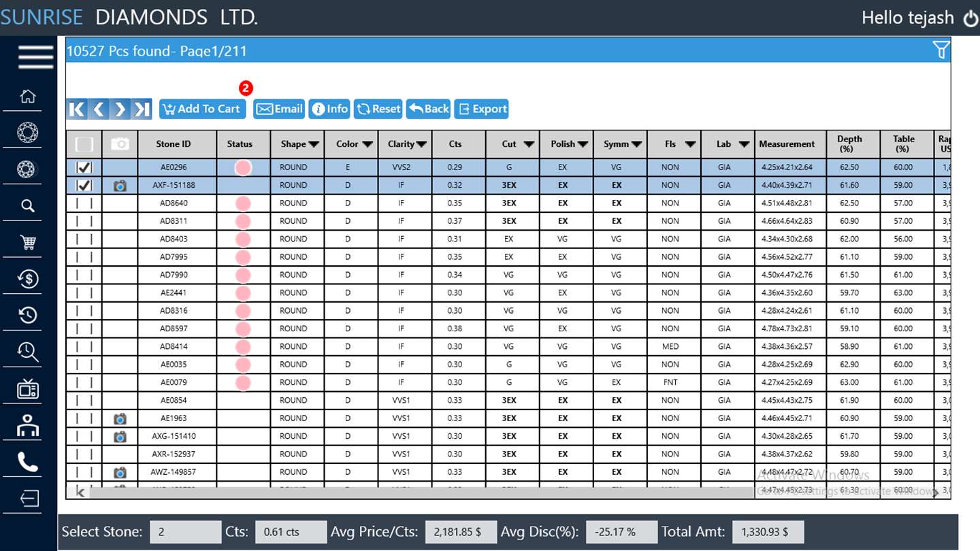Open the shopping cart icon in sidebar

[28, 242]
